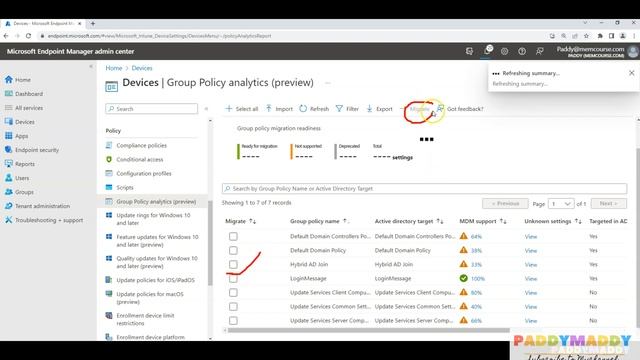Image resolution: width=640 pixels, height=360 pixels.
Task: Open Tenant administration in left navigation
Action: (38, 206)
